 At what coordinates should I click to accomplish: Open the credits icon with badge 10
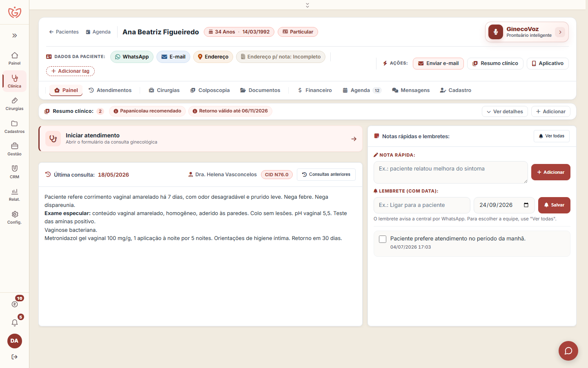tap(15, 304)
